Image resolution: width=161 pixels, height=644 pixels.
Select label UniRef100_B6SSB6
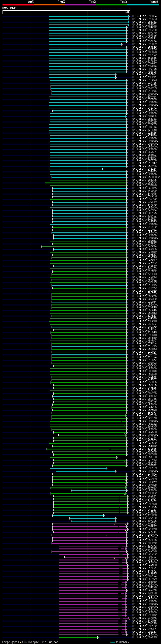(144, 58)
